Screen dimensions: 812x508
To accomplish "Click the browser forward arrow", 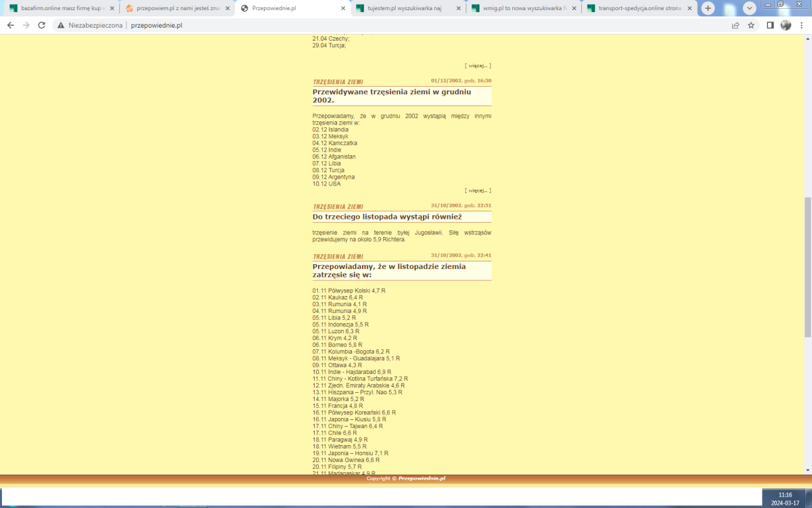I will pyautogui.click(x=26, y=25).
